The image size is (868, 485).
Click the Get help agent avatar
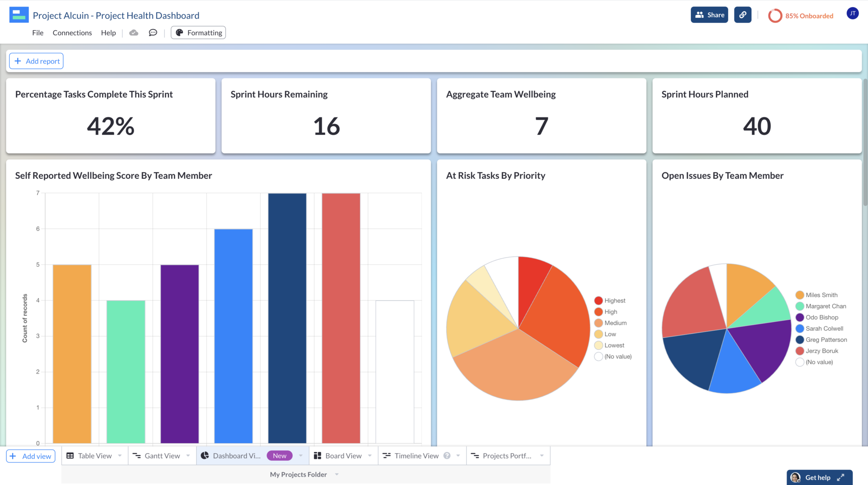(796, 477)
